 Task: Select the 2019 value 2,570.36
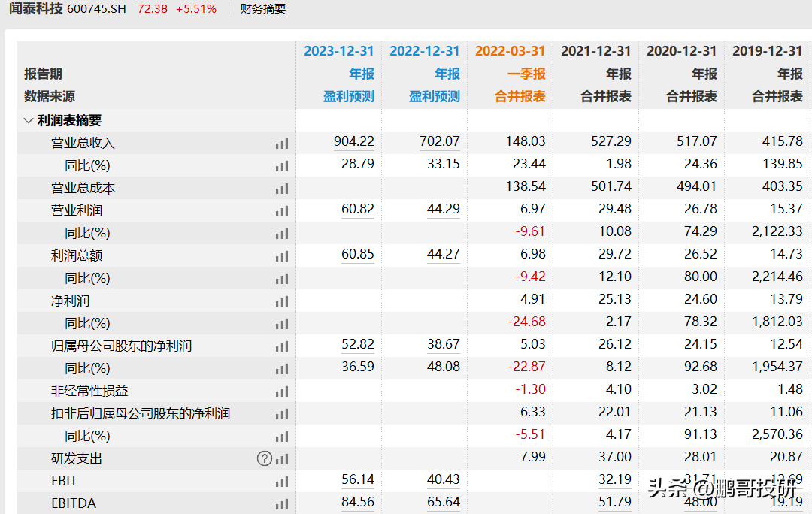coord(777,434)
